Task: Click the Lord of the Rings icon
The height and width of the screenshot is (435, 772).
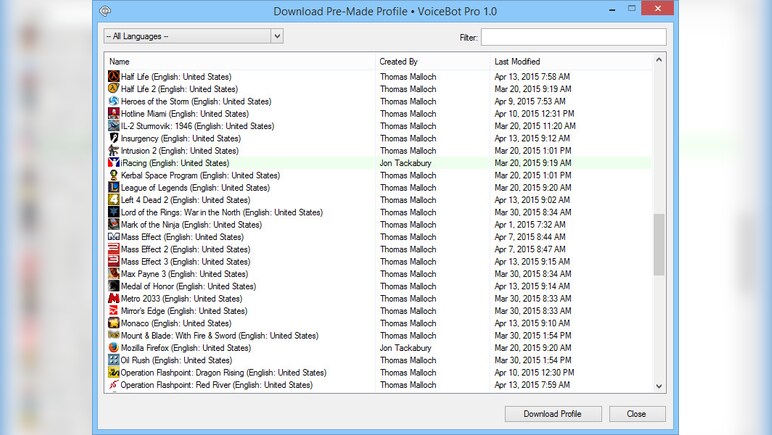Action: 114,212
